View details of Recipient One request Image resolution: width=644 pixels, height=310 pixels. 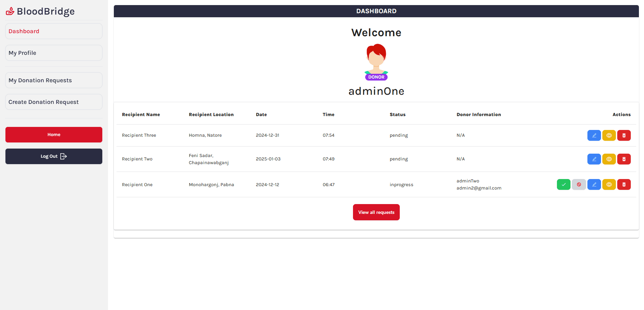[x=609, y=184]
